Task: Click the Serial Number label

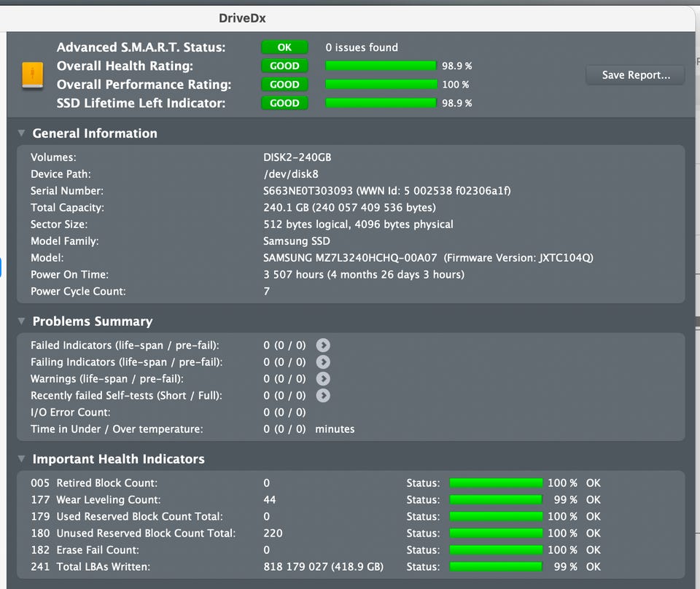Action: (67, 191)
